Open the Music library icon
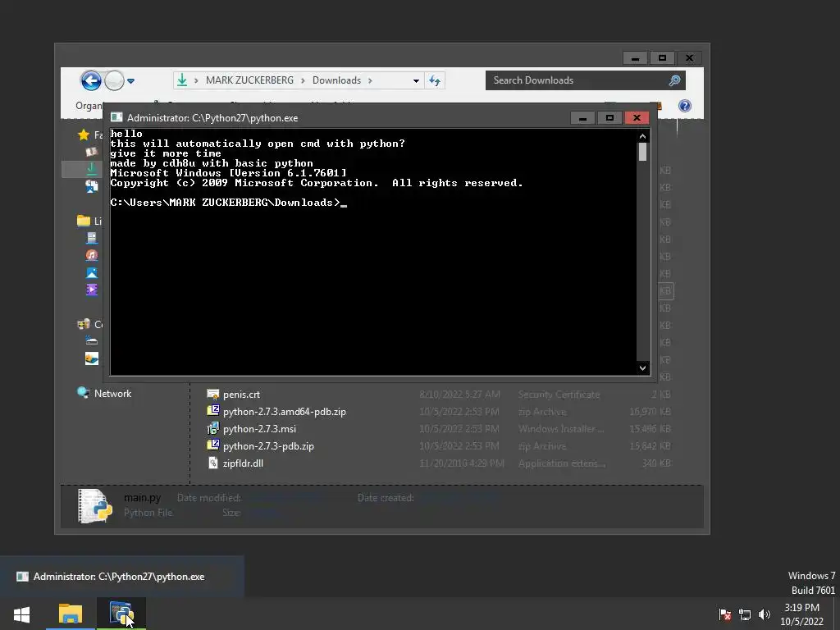Viewport: 840px width, 630px height. (92, 255)
